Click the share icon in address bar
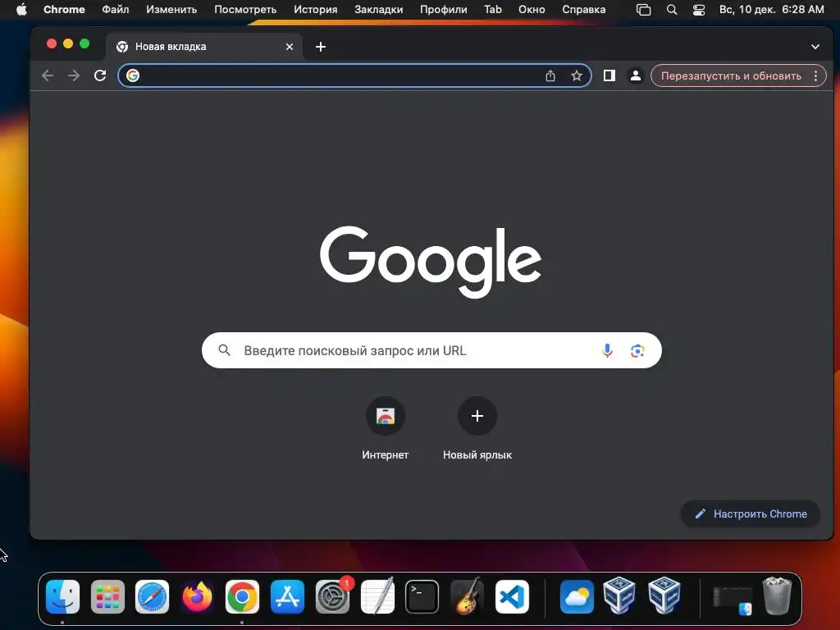Image resolution: width=840 pixels, height=630 pixels. point(550,75)
